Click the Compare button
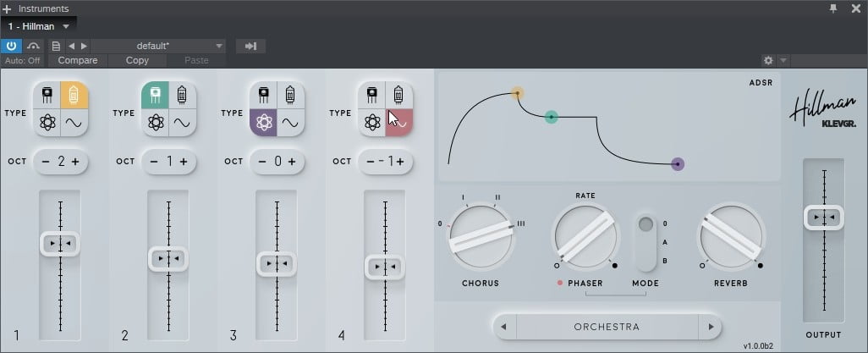868x353 pixels. pyautogui.click(x=77, y=61)
